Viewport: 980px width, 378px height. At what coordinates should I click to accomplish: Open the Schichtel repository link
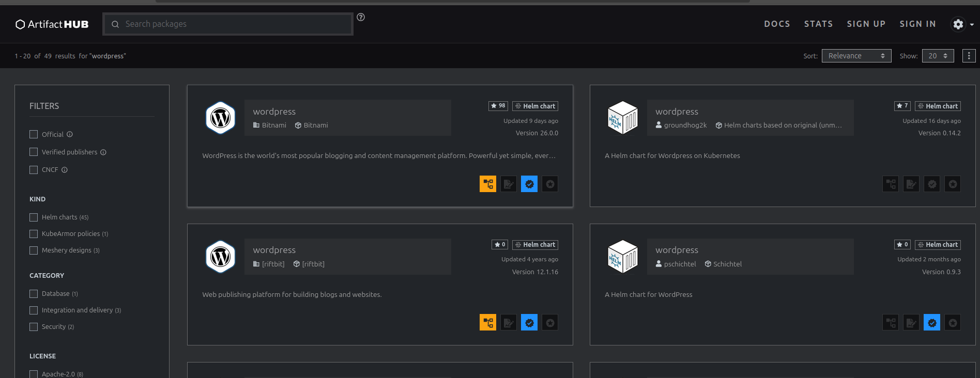point(723,264)
